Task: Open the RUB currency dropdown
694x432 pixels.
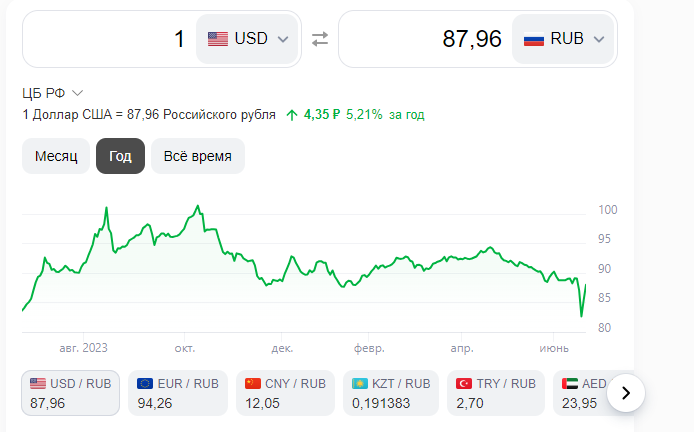Action: pos(599,39)
